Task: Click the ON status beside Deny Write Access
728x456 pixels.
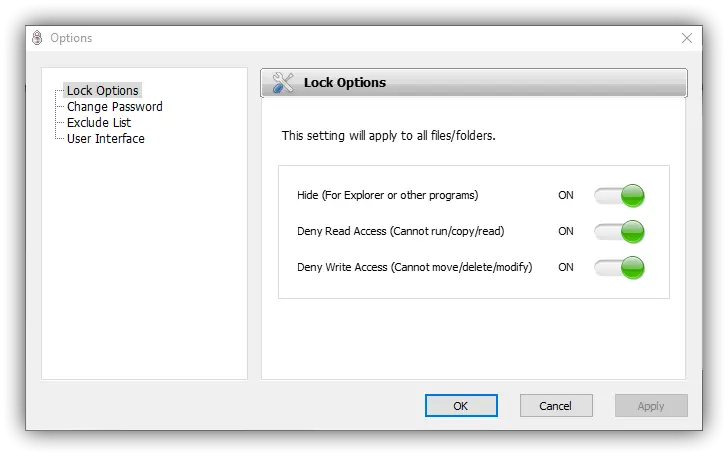Action: (566, 268)
